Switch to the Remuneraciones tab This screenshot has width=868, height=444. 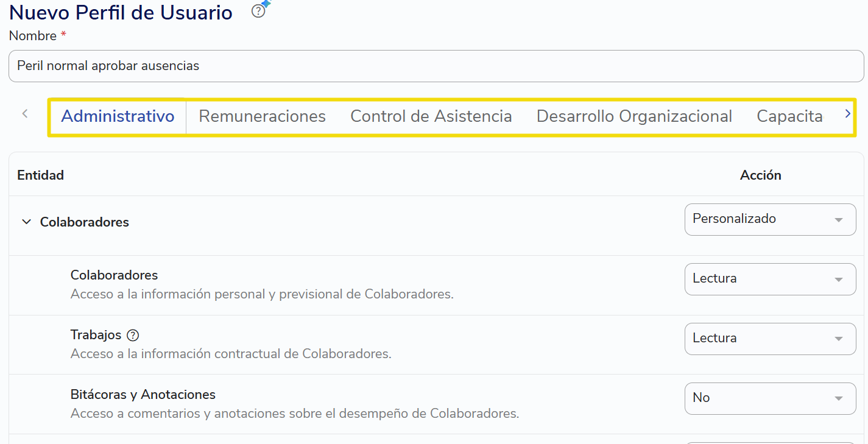pyautogui.click(x=262, y=116)
